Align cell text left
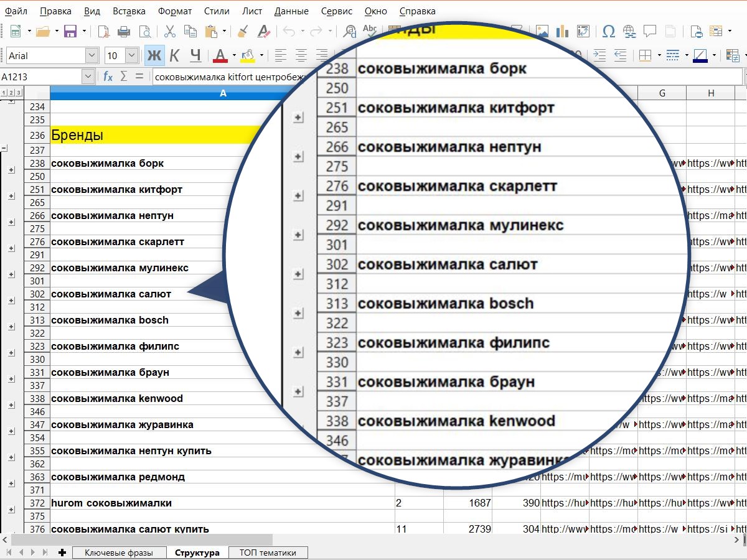 pos(281,55)
